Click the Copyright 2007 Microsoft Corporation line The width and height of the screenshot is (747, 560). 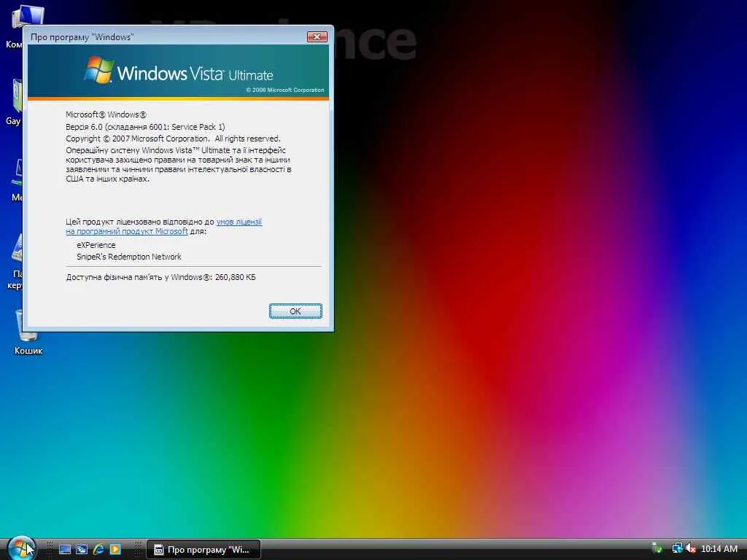(173, 139)
